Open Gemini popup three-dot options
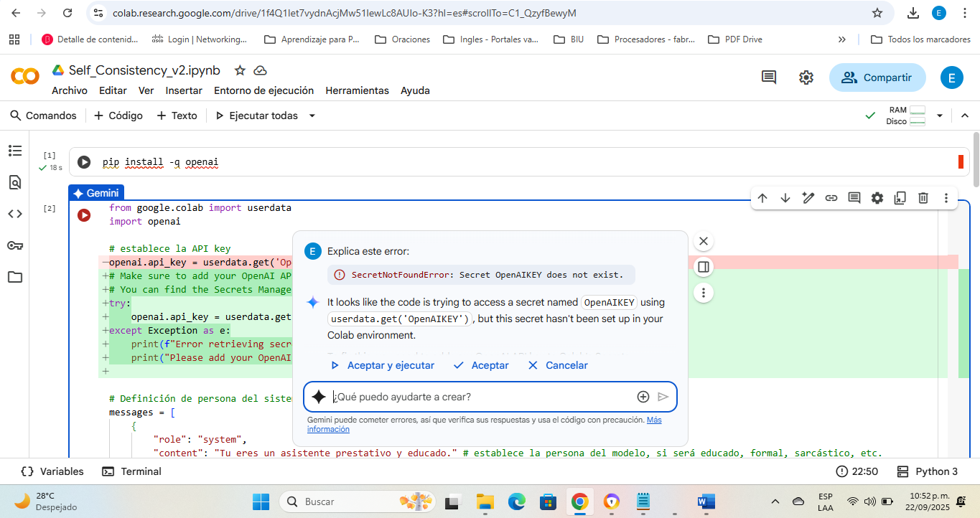Viewport: 980px width, 518px height. pos(704,293)
